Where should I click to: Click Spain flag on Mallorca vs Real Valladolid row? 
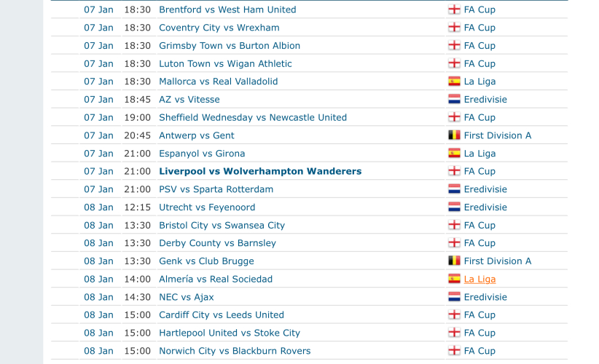[x=454, y=82]
